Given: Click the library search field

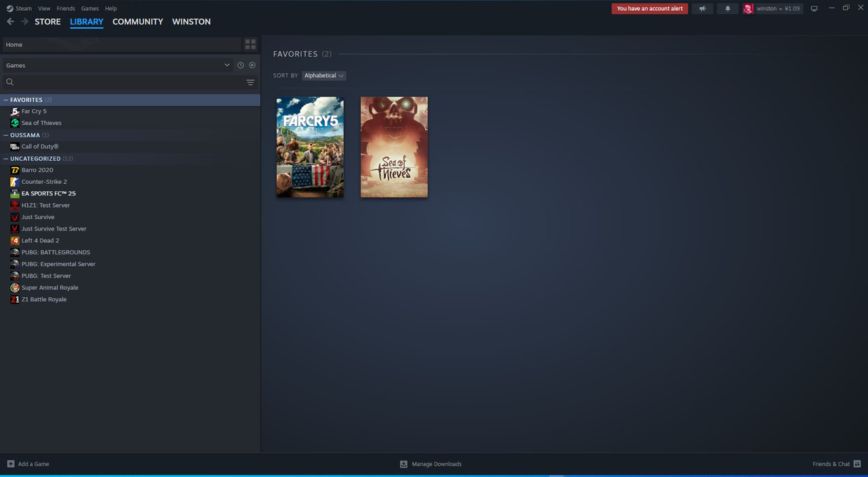Looking at the screenshot, I should coord(129,82).
